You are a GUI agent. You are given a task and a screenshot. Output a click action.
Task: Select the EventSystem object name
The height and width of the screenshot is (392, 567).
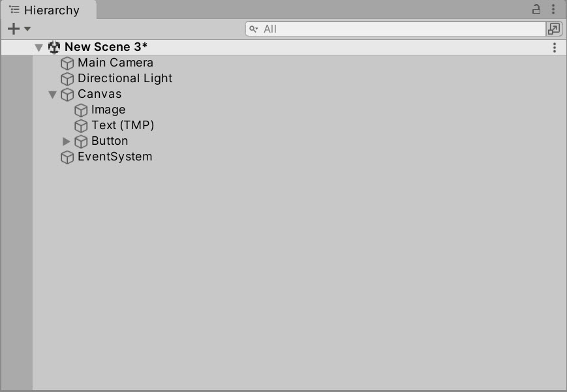click(x=115, y=157)
